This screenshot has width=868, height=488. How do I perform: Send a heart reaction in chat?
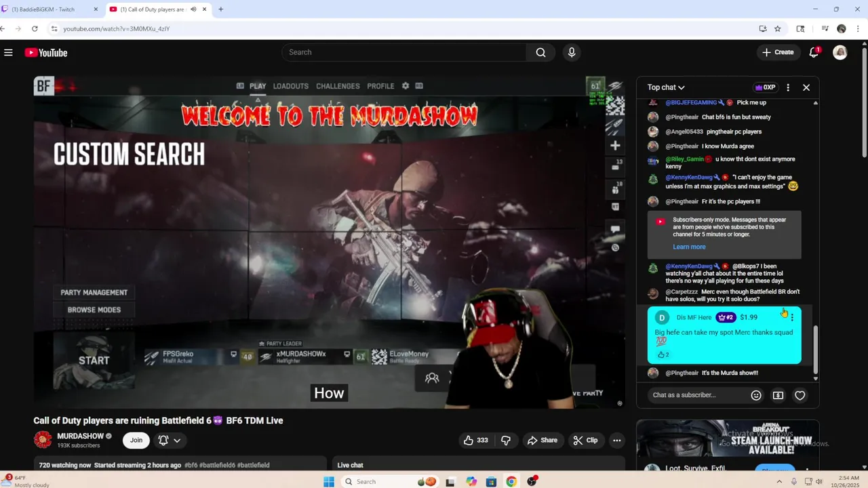pyautogui.click(x=800, y=395)
